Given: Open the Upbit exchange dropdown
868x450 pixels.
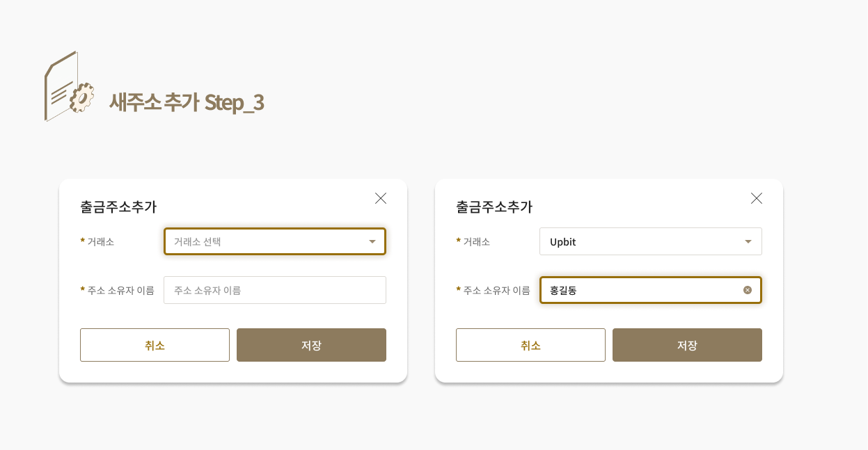Looking at the screenshot, I should click(651, 241).
